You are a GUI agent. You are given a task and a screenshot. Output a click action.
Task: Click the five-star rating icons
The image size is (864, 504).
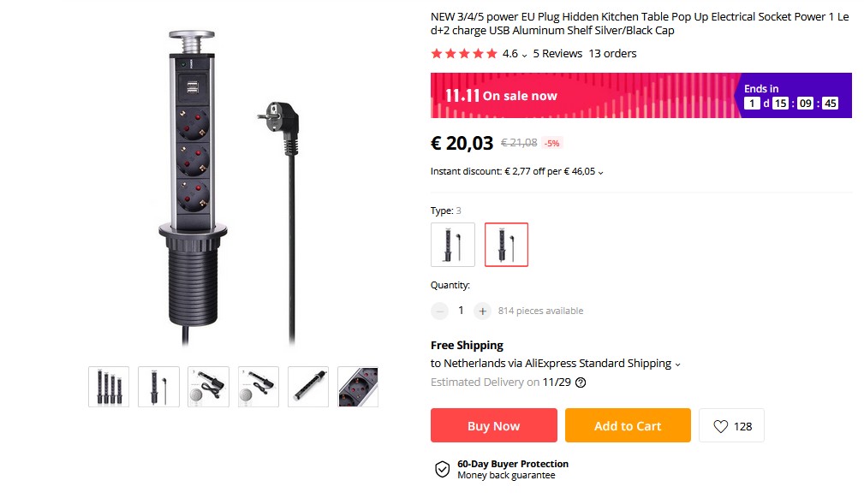[x=463, y=54]
